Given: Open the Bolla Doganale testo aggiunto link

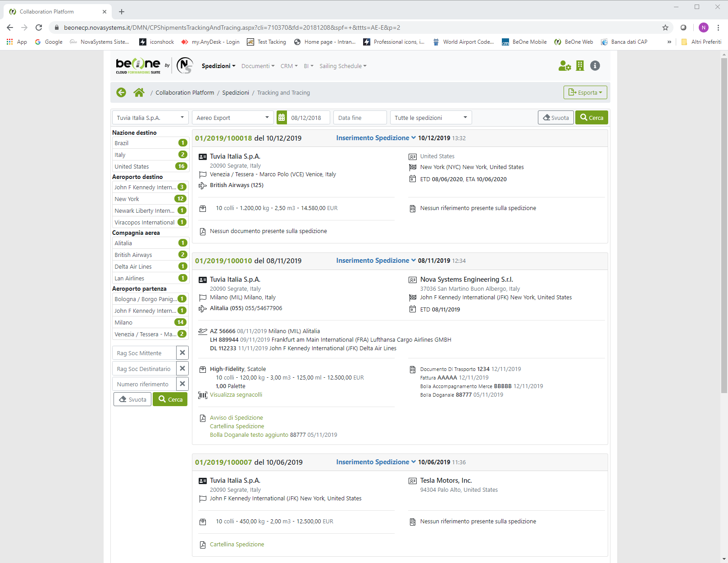Looking at the screenshot, I should click(249, 435).
